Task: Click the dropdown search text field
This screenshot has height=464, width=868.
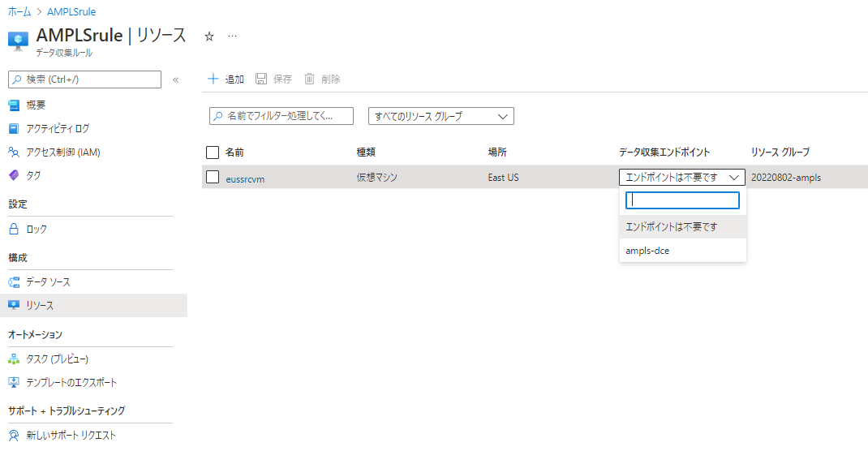Action: click(x=682, y=200)
